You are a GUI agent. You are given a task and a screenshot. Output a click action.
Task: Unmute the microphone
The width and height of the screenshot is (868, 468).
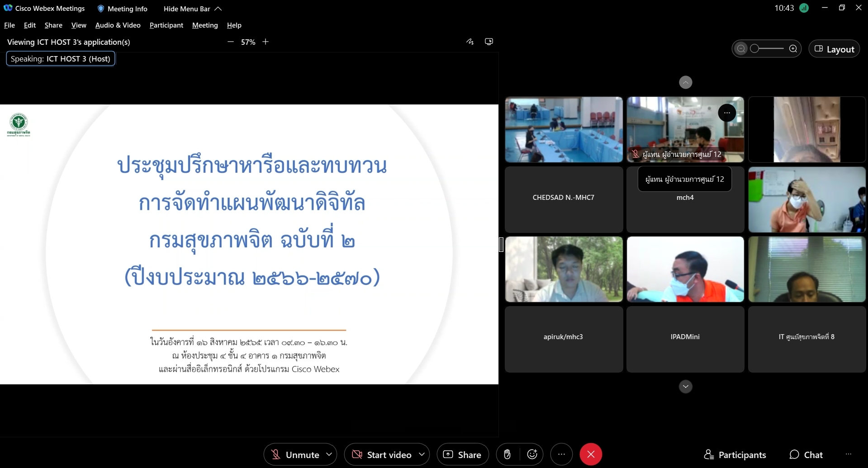(295, 454)
